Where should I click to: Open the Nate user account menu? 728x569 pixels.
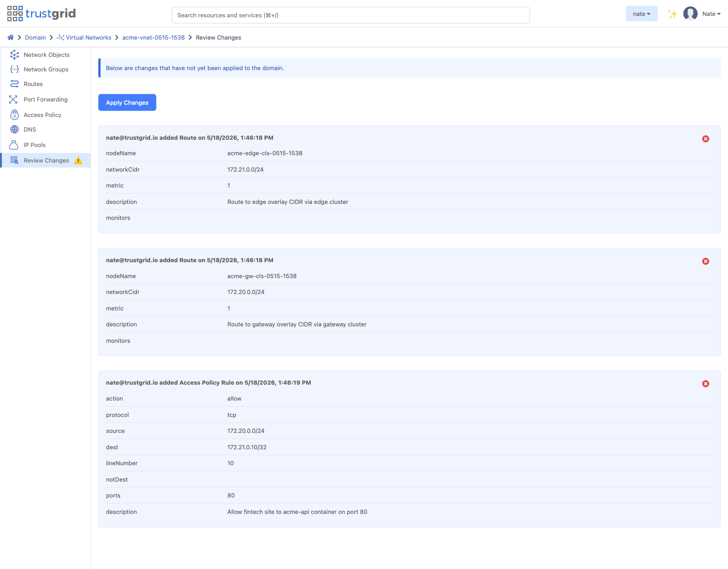703,14
